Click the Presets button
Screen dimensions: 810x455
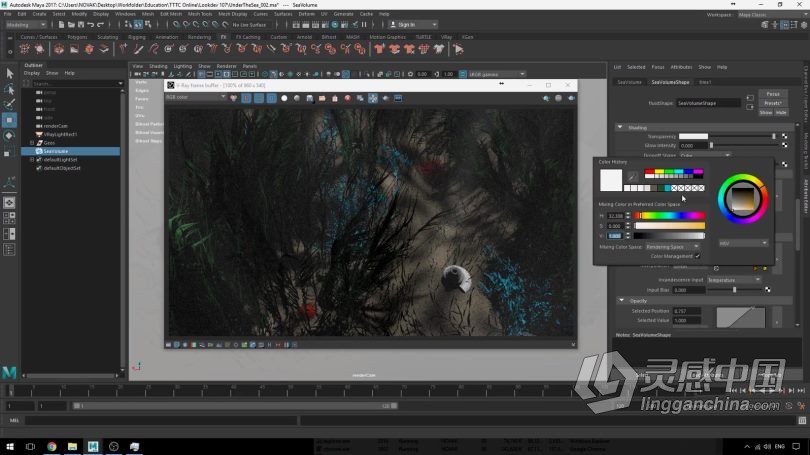click(x=773, y=103)
